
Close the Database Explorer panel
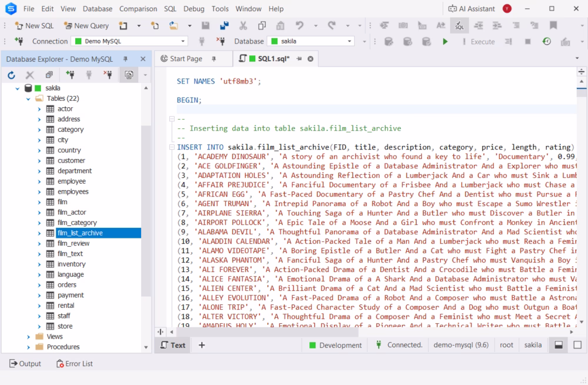(x=143, y=59)
